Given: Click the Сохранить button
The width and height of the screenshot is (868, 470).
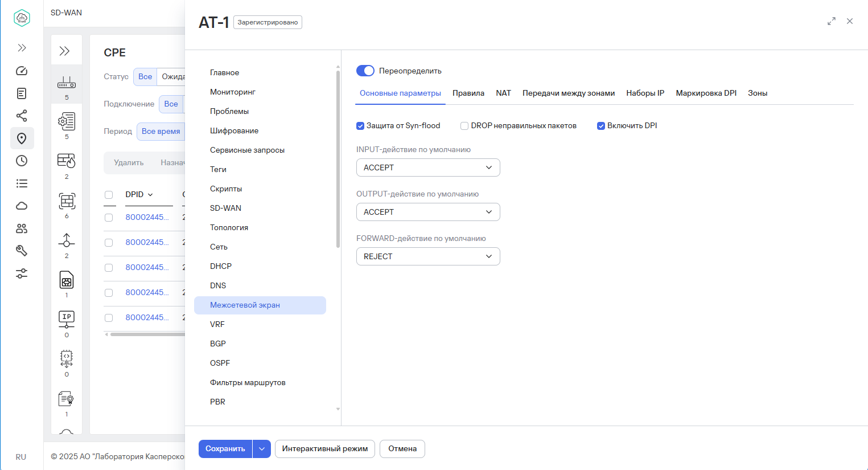Looking at the screenshot, I should click(x=225, y=449).
